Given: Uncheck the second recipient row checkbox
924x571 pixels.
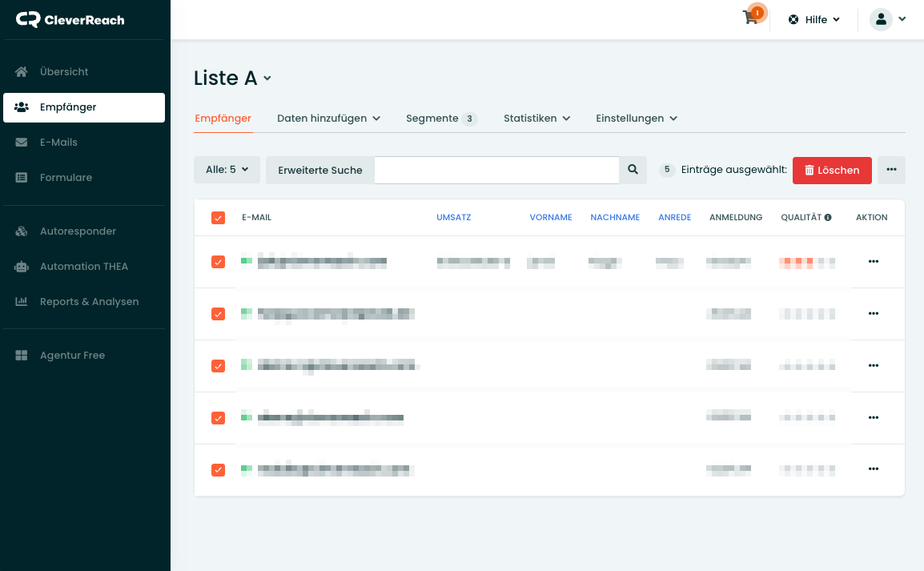Looking at the screenshot, I should coord(218,314).
